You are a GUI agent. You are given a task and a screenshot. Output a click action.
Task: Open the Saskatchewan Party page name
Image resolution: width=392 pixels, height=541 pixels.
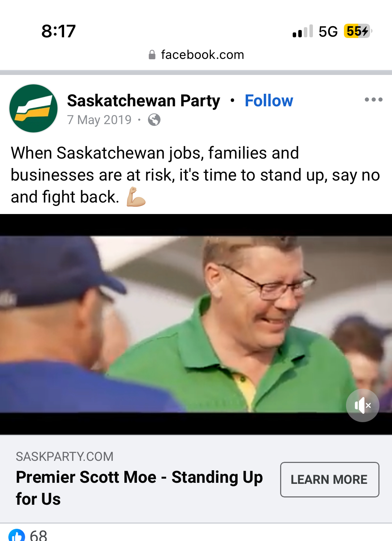144,101
